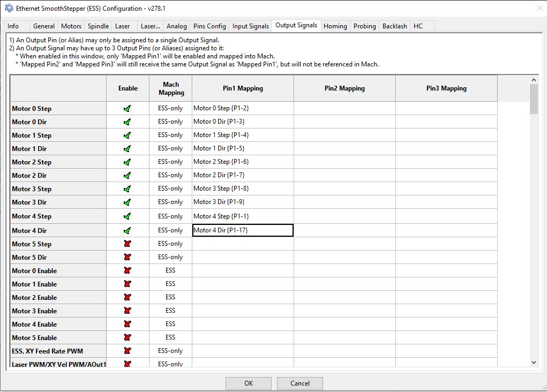Open Pin1 Mapping cell for Motor 0 Step

243,109
